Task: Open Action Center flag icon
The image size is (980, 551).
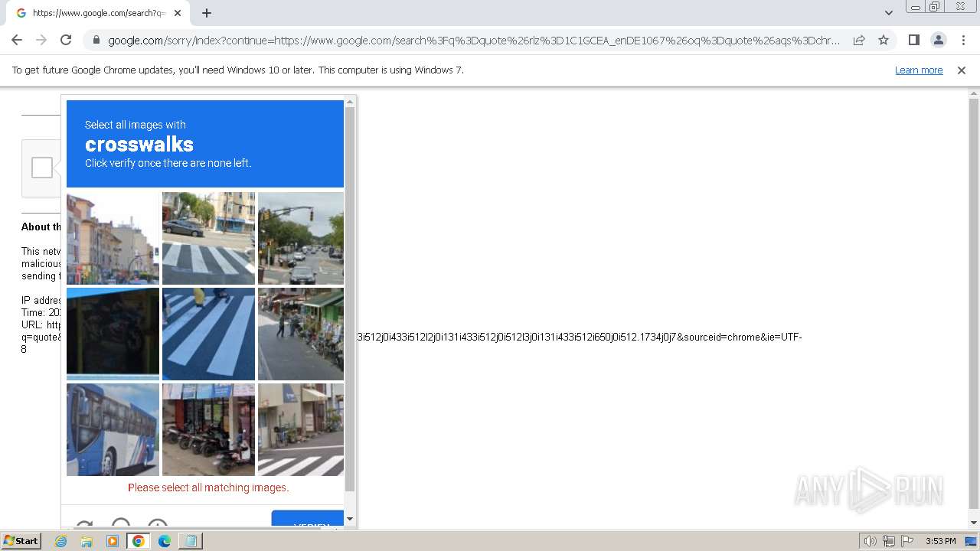Action: pos(906,541)
